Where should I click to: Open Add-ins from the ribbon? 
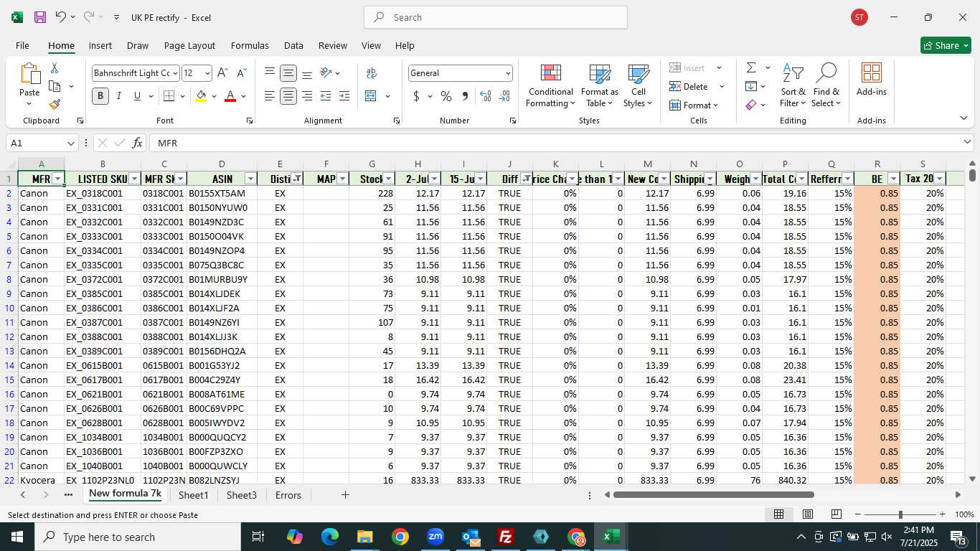click(872, 80)
